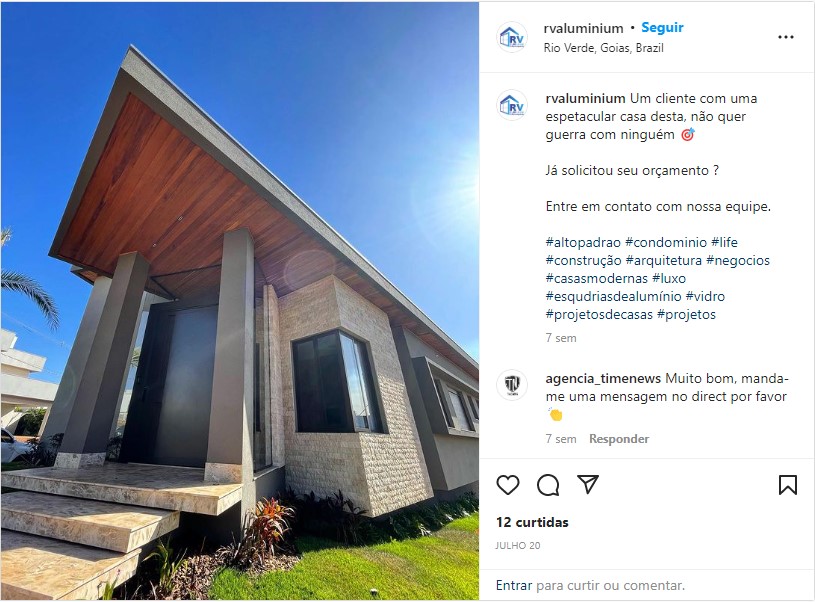Open Rio Verde, Goias, Brazil location
The width and height of the screenshot is (815, 602).
[603, 48]
